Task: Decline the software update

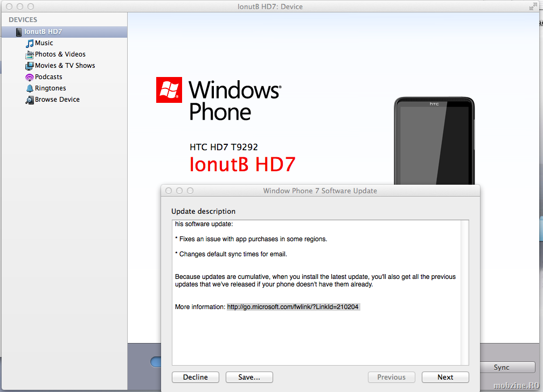Action: tap(195, 377)
